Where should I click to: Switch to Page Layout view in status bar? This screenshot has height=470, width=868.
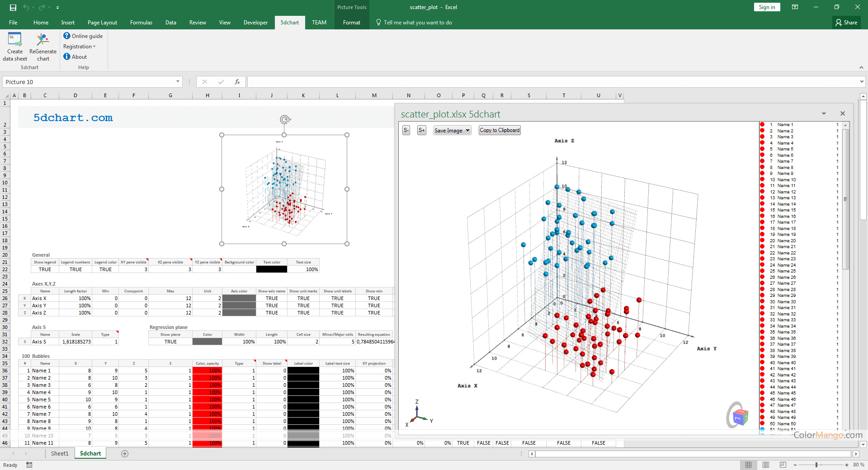pos(765,465)
